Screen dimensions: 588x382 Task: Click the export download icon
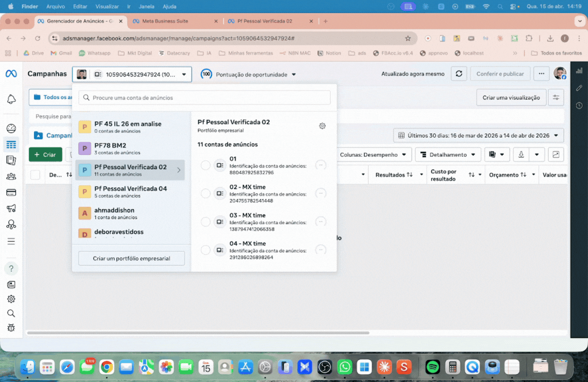coord(521,154)
